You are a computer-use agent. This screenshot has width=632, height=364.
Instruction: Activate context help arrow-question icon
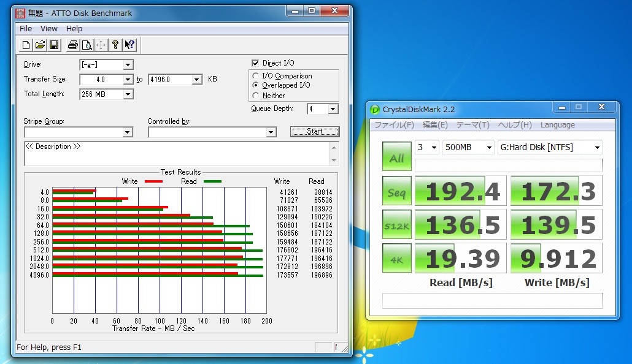[x=129, y=45]
